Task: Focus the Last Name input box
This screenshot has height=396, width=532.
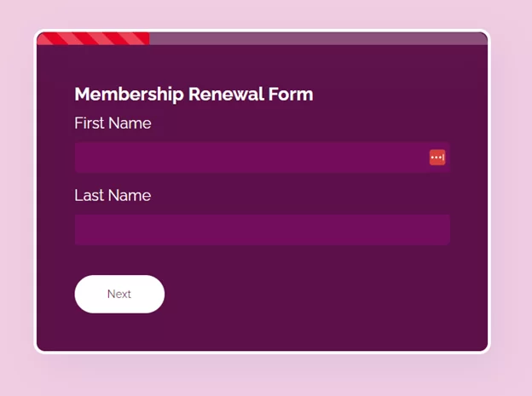Action: click(262, 230)
